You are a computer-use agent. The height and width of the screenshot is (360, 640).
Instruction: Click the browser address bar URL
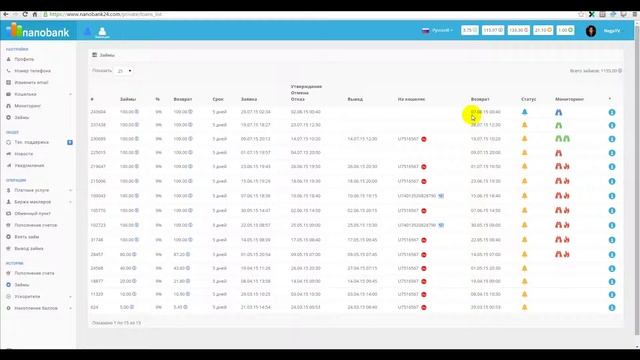pos(106,14)
